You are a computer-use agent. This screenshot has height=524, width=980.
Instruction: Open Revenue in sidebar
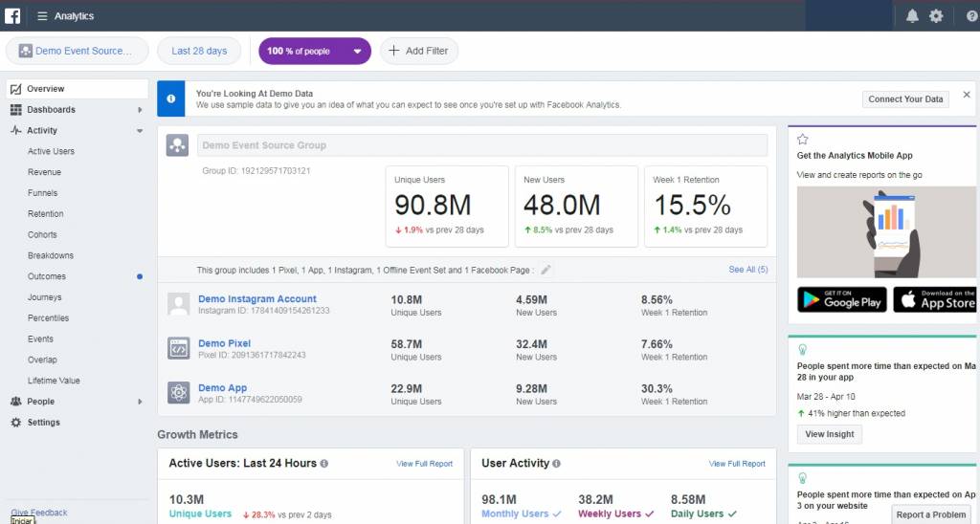[44, 172]
